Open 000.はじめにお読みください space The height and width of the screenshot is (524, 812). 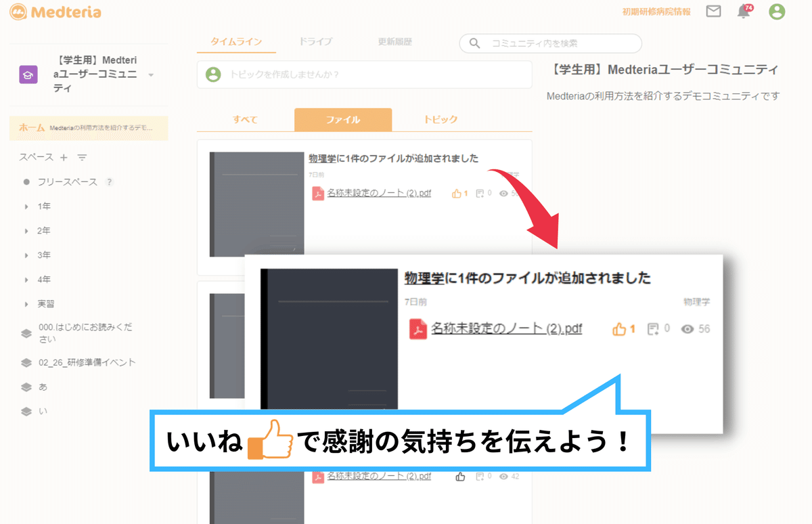85,333
